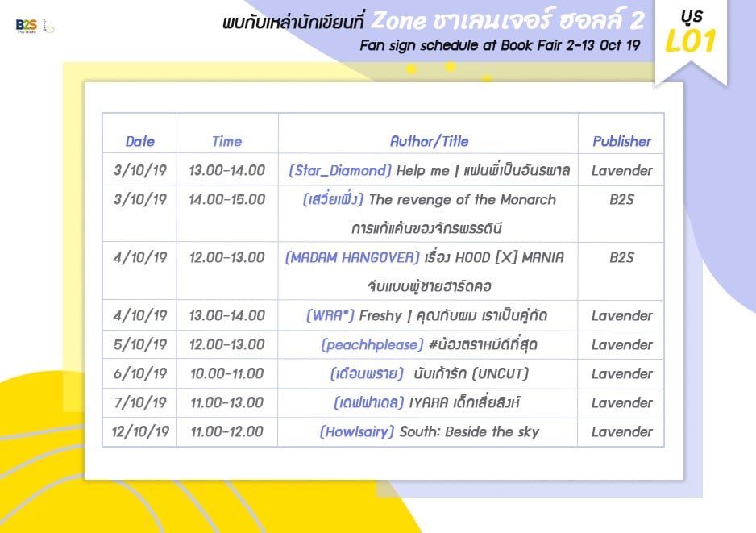Image resolution: width=756 pixels, height=533 pixels.
Task: Click the time cell in the peachhplease row
Action: (x=226, y=344)
